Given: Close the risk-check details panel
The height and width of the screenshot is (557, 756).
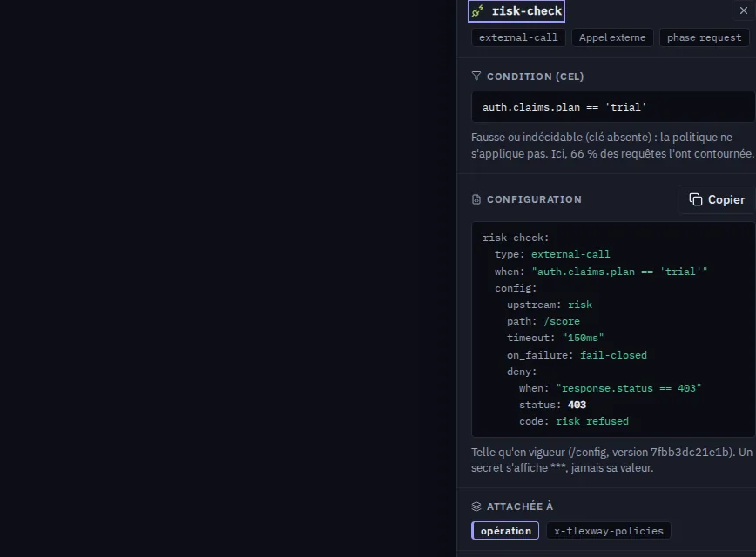Looking at the screenshot, I should pos(744,10).
